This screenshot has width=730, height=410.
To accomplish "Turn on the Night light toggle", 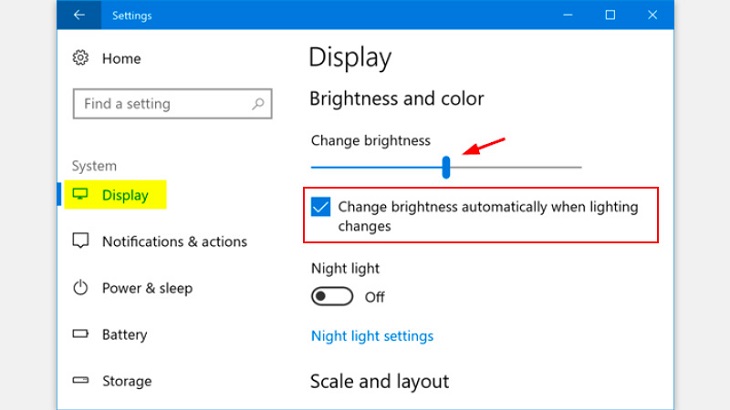I will coord(333,297).
